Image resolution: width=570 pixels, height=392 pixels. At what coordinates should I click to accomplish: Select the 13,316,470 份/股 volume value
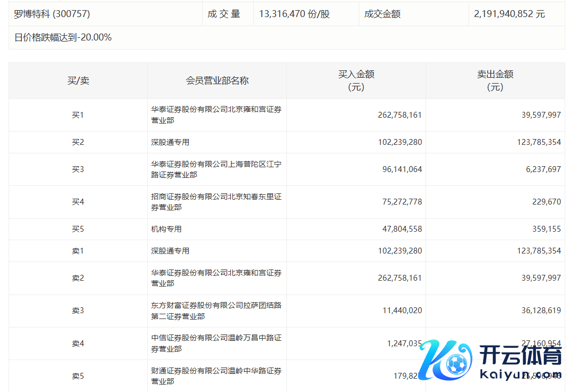pyautogui.click(x=294, y=14)
